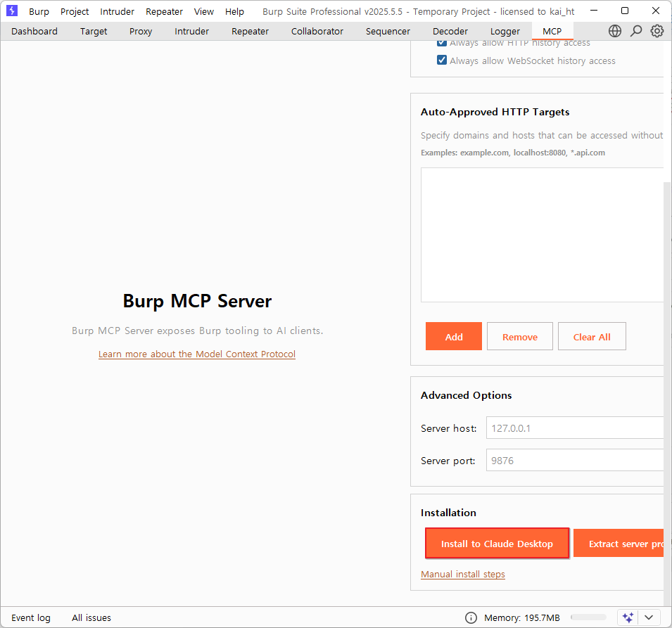
Task: Open the Event log
Action: point(31,617)
